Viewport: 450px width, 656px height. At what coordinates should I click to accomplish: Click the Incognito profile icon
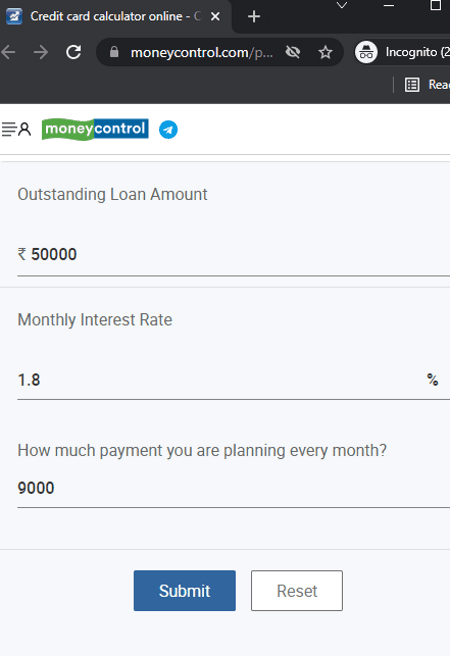point(366,52)
